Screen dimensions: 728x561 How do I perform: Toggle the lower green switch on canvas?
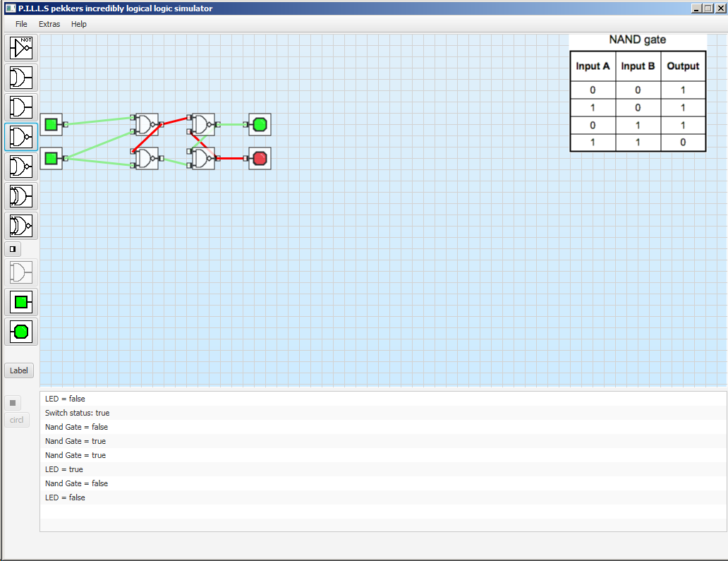51,158
